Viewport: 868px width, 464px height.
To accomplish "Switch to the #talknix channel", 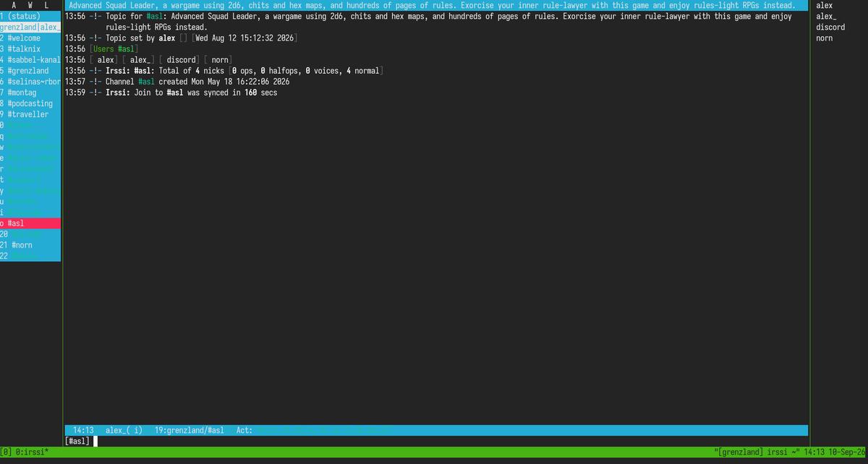I will point(30,48).
